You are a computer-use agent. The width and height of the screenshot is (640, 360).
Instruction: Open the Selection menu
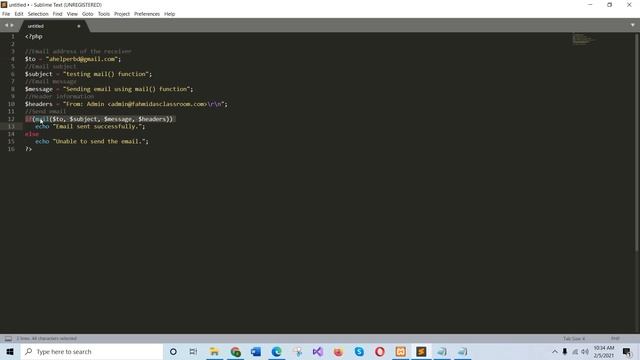38,14
